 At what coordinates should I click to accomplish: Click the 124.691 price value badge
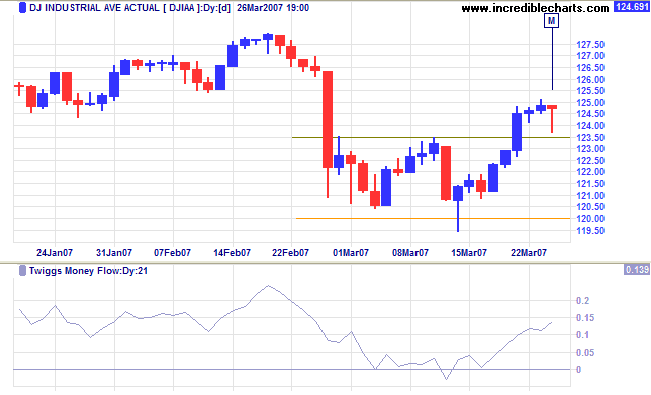pyautogui.click(x=631, y=7)
